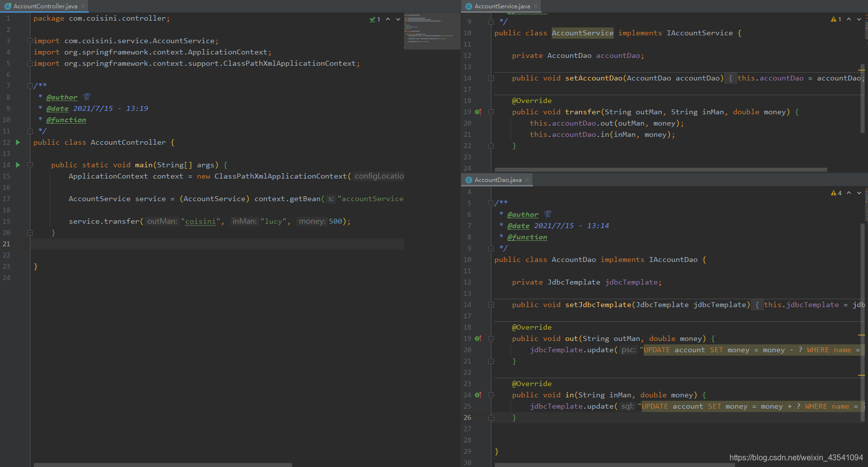Open the warning indicator in AccountService editor
The width and height of the screenshot is (868, 467).
[x=836, y=19]
